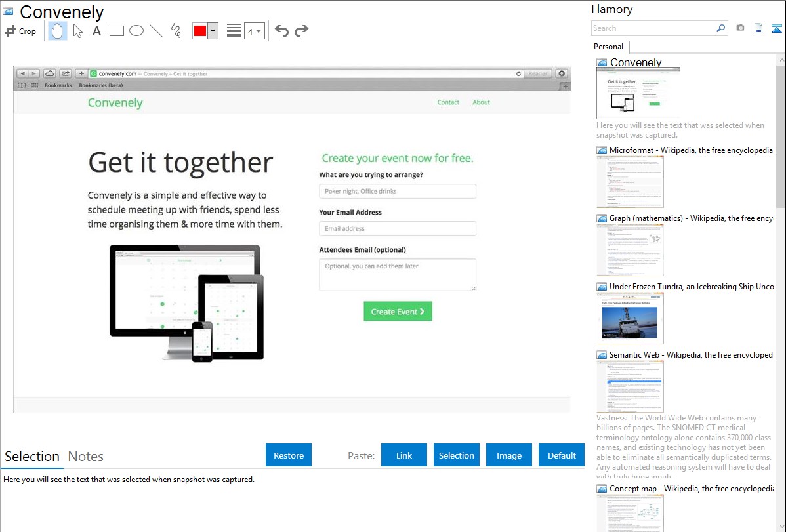Select the Concept map snapshot title
786x532 pixels.
tap(692, 488)
